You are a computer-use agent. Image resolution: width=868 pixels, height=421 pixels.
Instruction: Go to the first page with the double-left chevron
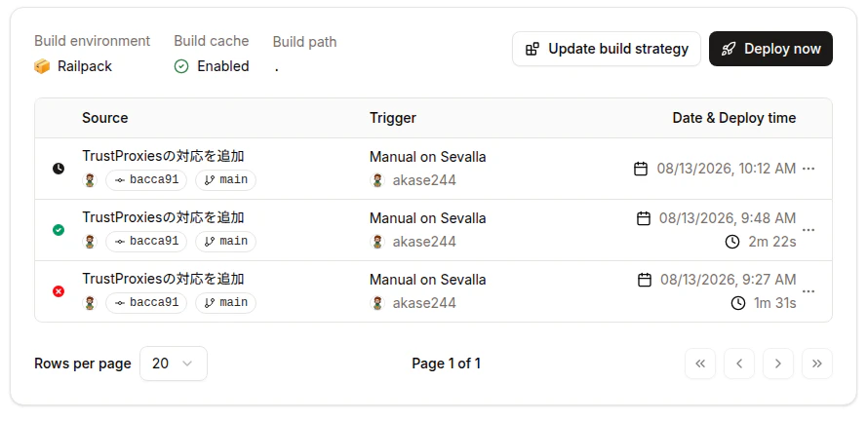pos(700,364)
